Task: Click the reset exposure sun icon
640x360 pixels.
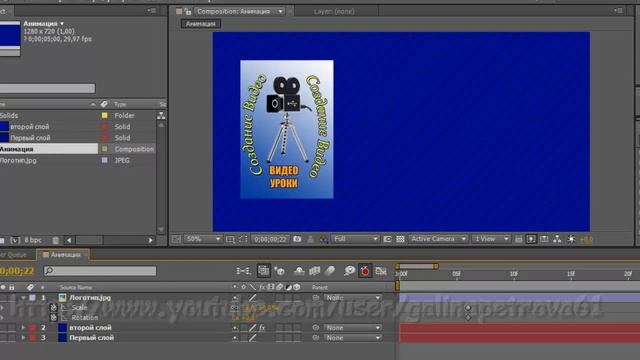Action: (571, 239)
